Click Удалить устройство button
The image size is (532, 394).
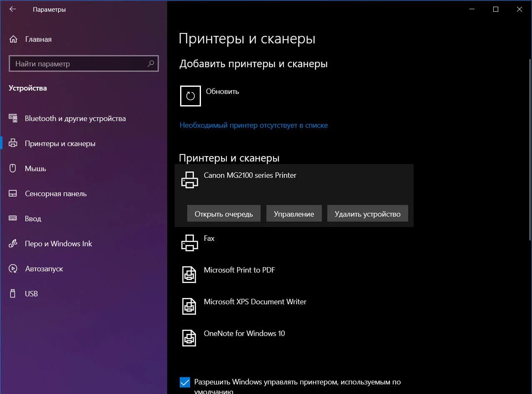coord(367,214)
